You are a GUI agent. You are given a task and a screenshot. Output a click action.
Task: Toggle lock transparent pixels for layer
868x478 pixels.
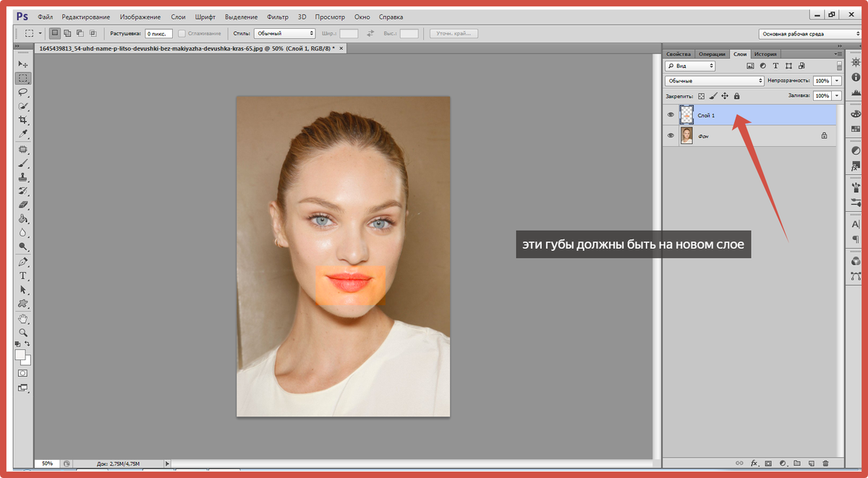701,95
